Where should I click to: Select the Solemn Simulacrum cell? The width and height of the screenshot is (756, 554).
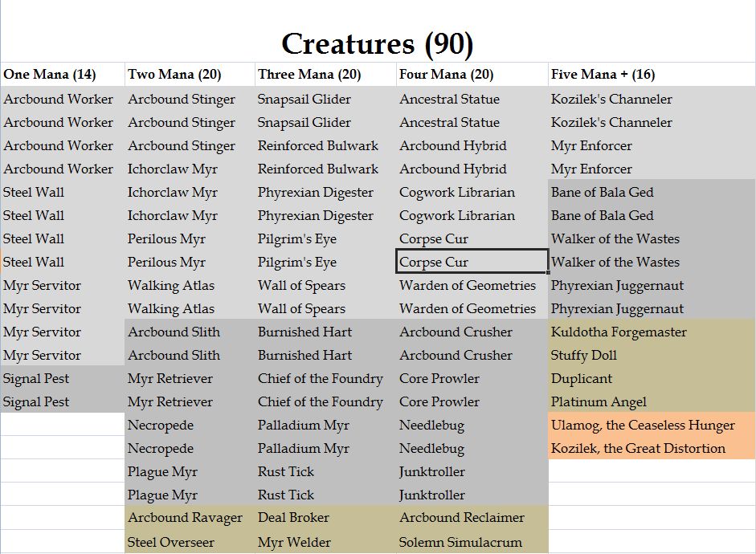tap(472, 542)
